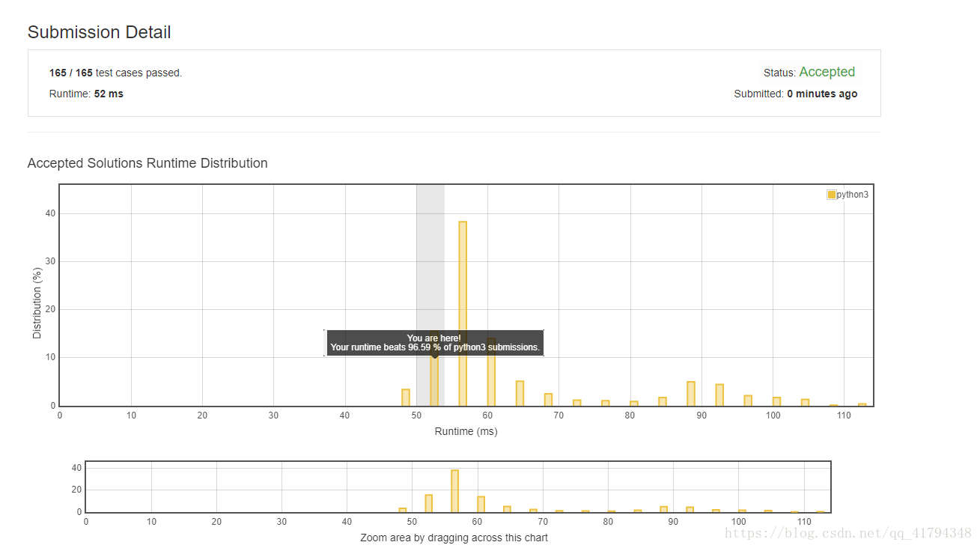Click '165 / 165 test cases passed' text
This screenshot has height=548, width=980.
115,73
